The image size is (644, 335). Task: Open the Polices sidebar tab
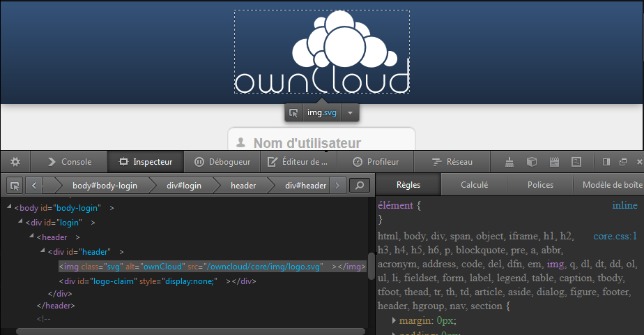[x=540, y=185]
